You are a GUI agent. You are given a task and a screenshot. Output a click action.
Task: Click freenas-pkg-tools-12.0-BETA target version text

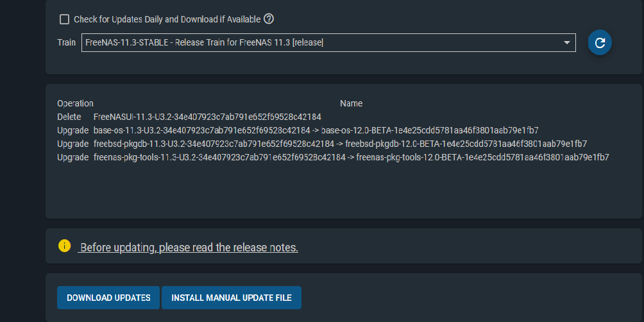click(482, 157)
